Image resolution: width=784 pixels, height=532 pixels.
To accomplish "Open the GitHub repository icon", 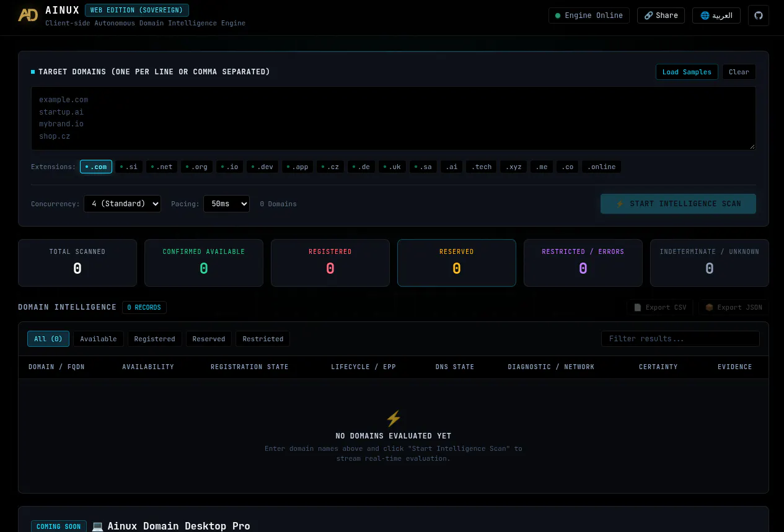I will click(758, 15).
